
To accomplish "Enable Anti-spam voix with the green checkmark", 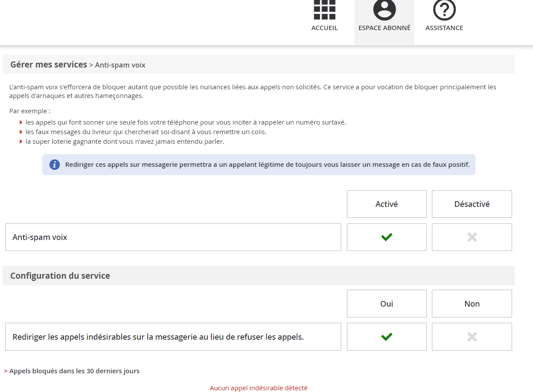I will (387, 237).
